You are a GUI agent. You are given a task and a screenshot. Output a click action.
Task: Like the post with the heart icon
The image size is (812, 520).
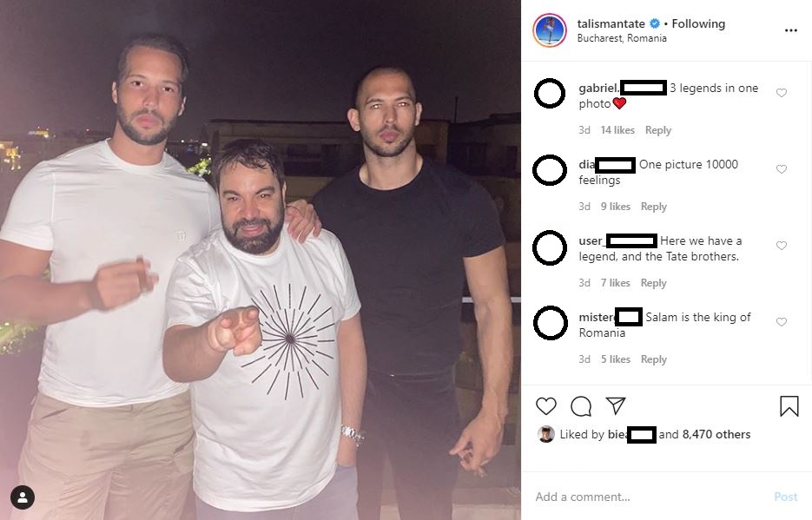pos(546,406)
